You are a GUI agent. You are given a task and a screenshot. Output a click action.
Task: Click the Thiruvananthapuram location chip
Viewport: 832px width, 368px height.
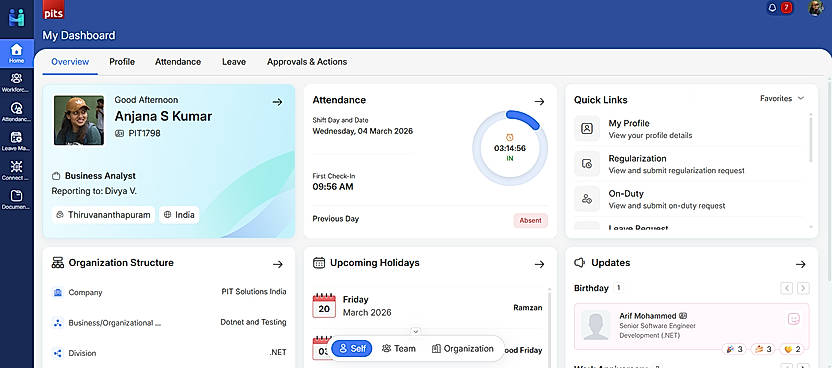[103, 215]
